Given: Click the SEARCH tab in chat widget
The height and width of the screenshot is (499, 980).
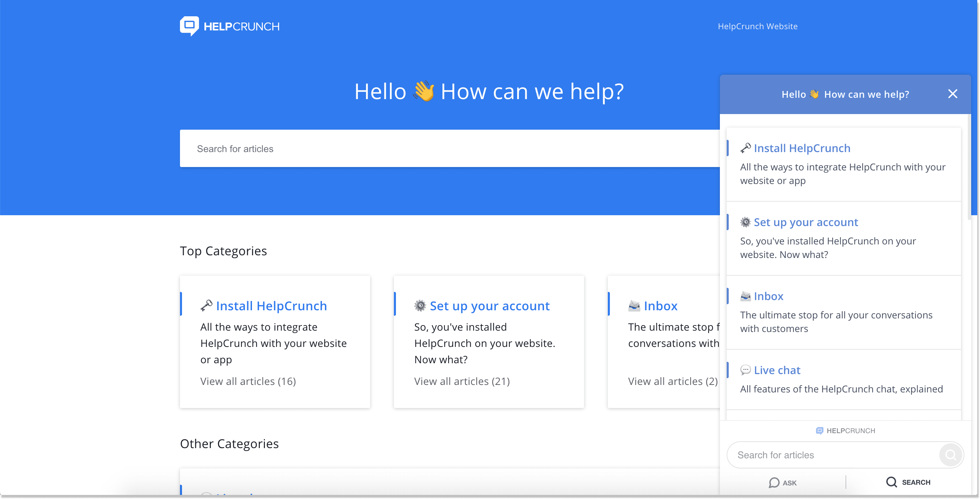Looking at the screenshot, I should (x=907, y=481).
